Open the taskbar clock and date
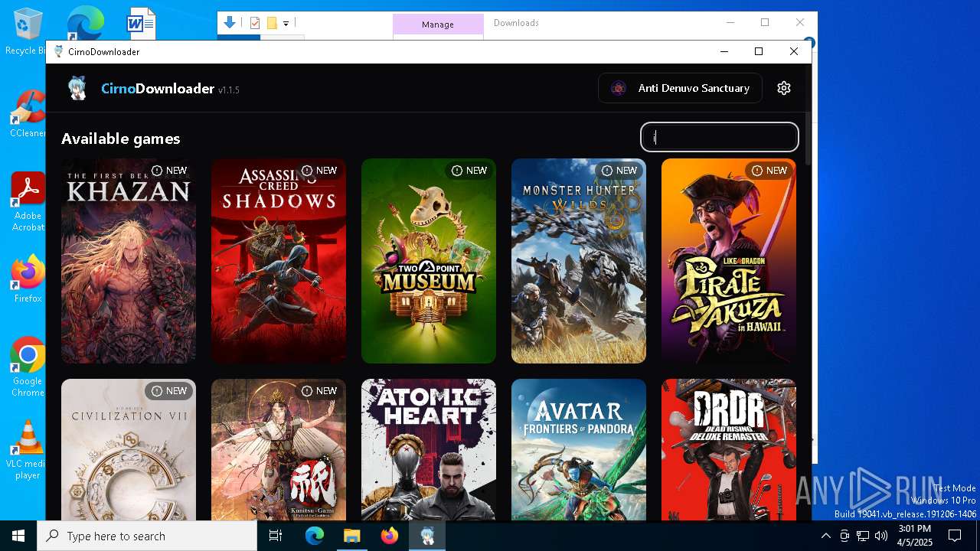 click(x=915, y=536)
